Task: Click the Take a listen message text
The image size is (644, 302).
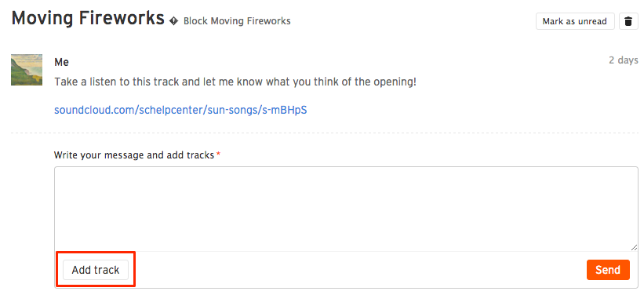Action: pyautogui.click(x=235, y=82)
